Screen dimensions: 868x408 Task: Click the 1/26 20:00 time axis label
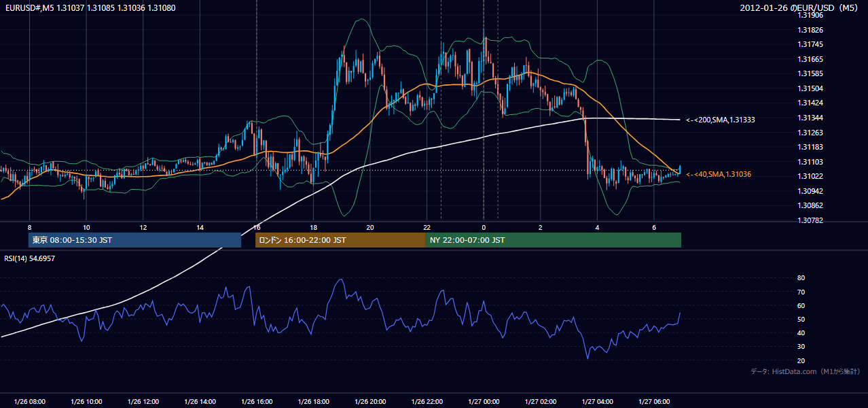[x=369, y=402]
